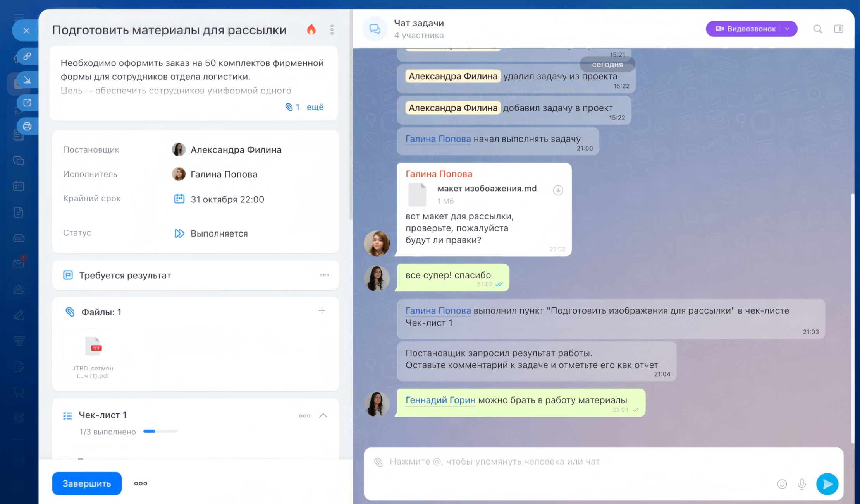This screenshot has height=504, width=860.
Task: Open the three-dot menu beside the task title
Action: point(332,30)
